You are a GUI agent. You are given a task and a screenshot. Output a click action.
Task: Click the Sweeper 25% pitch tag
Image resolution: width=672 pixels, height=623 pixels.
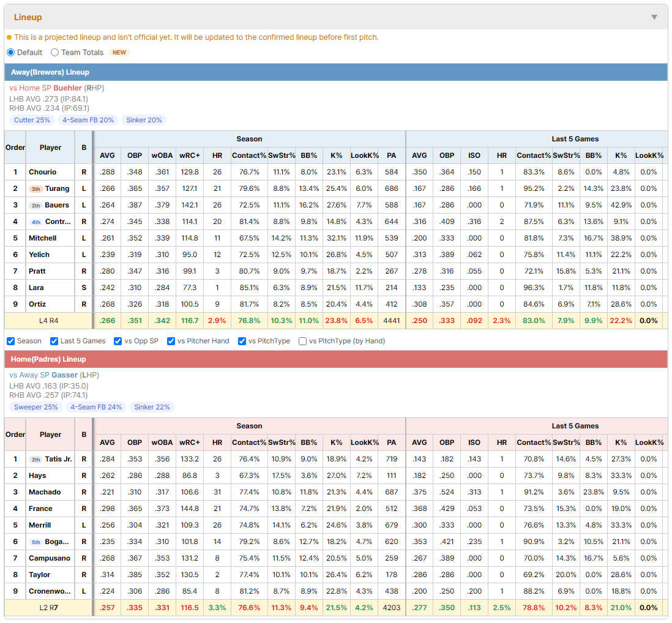point(36,407)
